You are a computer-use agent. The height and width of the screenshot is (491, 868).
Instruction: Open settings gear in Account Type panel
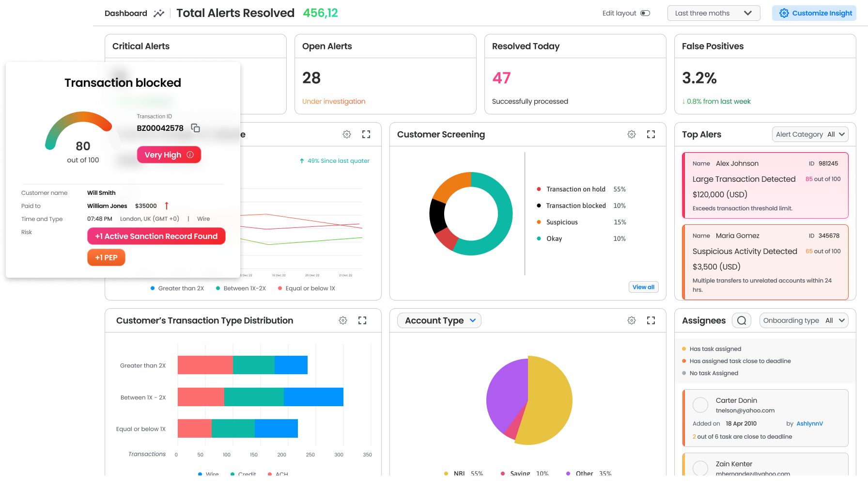pyautogui.click(x=632, y=320)
